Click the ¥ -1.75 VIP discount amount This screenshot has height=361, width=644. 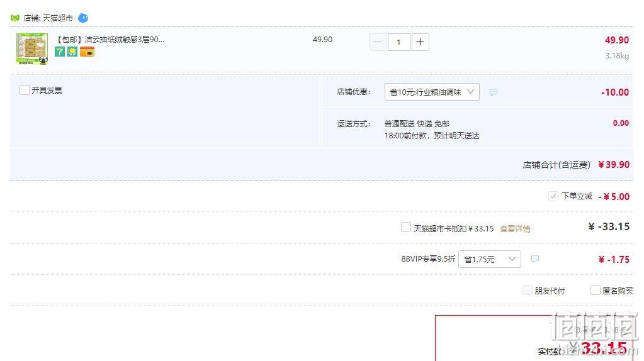click(614, 259)
